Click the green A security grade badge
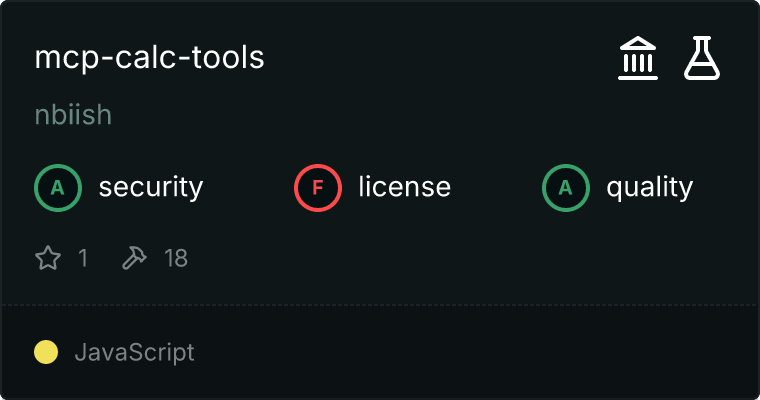 click(x=57, y=187)
